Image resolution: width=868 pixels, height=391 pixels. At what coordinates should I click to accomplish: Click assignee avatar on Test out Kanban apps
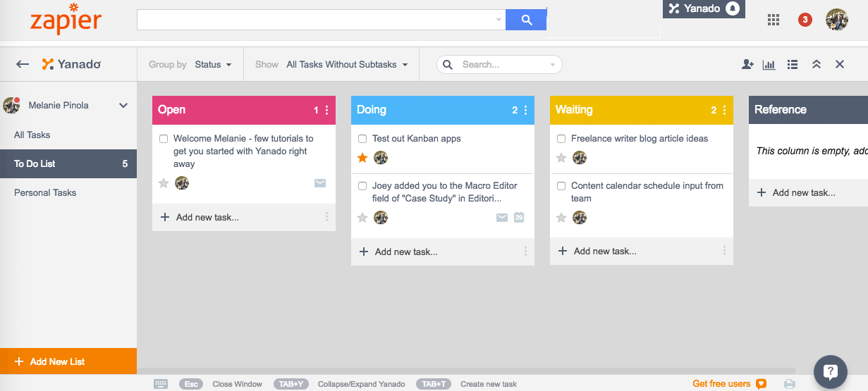381,158
